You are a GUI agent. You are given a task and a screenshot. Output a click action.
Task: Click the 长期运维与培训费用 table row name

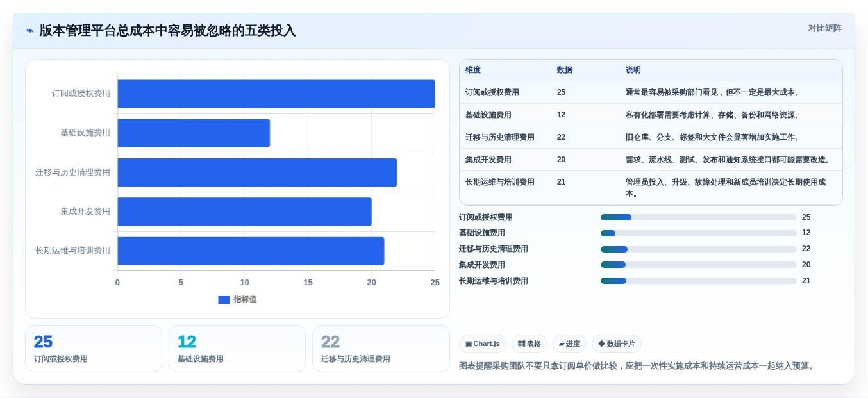tap(500, 182)
